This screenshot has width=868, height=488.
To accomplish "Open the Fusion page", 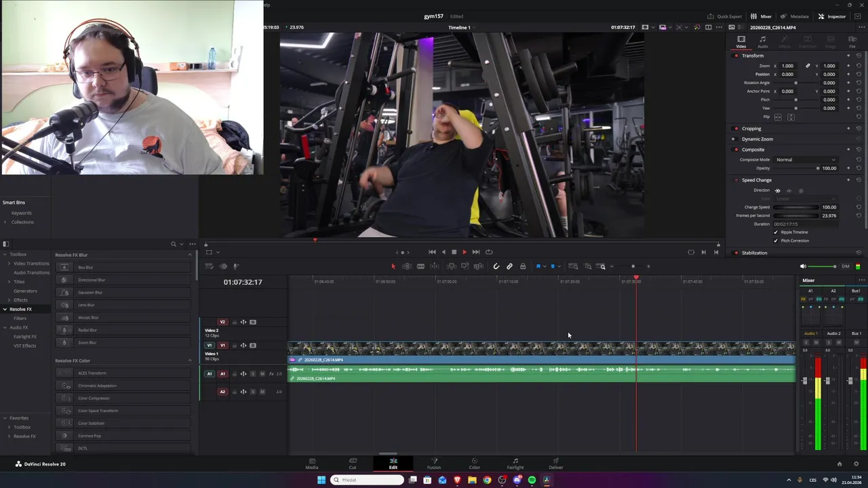I will tap(434, 464).
